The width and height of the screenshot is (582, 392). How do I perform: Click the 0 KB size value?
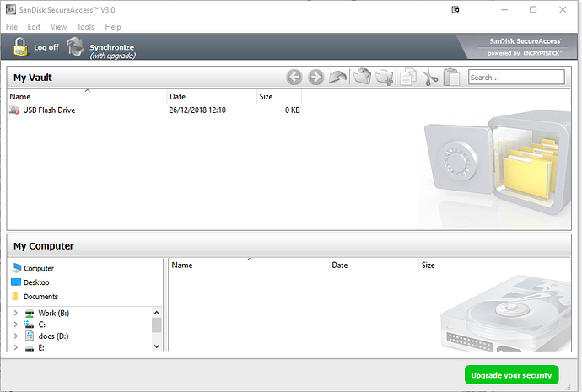click(x=292, y=110)
